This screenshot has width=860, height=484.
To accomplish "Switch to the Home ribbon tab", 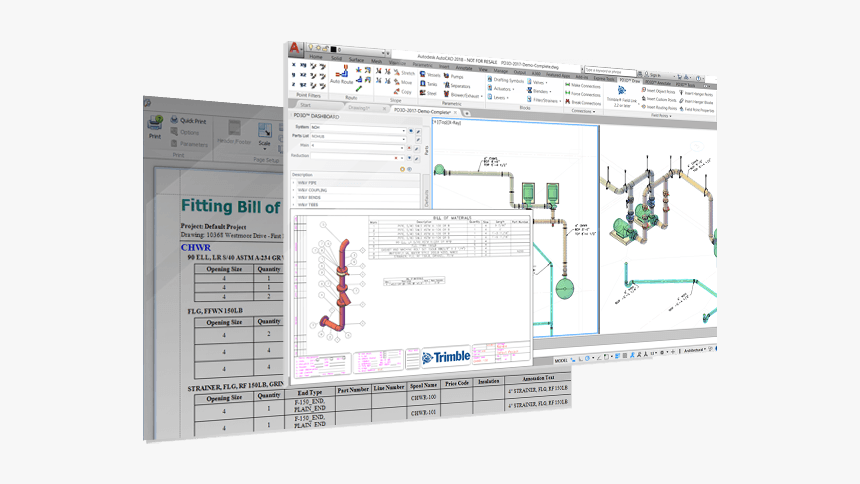I will pos(316,57).
